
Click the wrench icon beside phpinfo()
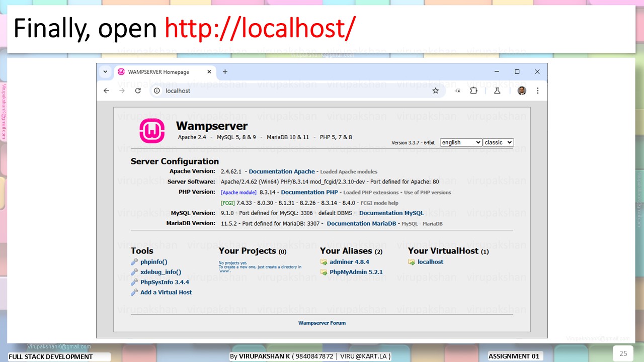[134, 262]
